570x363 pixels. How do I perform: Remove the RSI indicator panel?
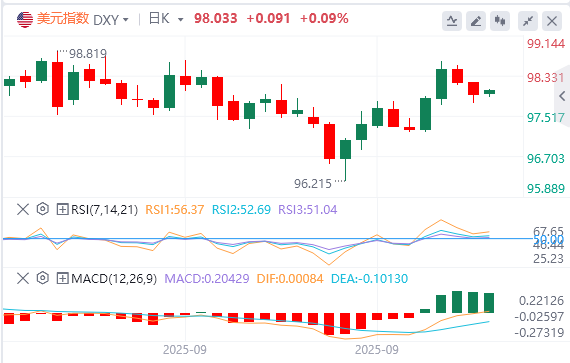click(x=23, y=209)
